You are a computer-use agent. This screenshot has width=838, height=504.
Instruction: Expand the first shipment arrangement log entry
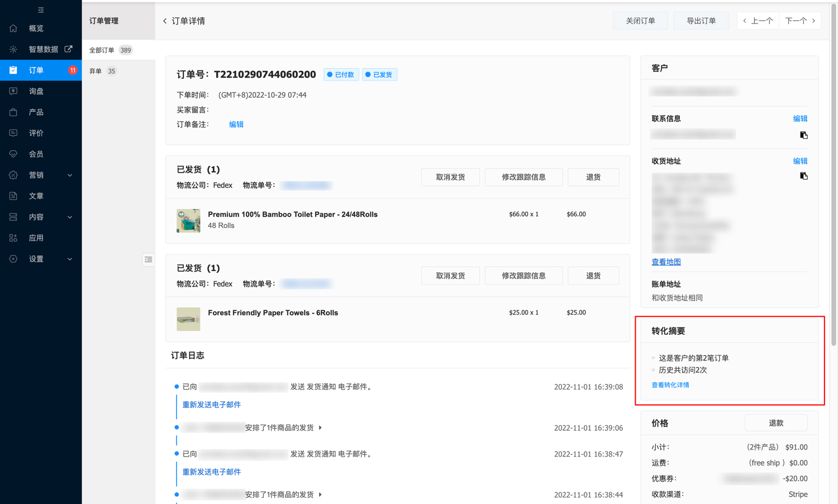click(x=320, y=428)
